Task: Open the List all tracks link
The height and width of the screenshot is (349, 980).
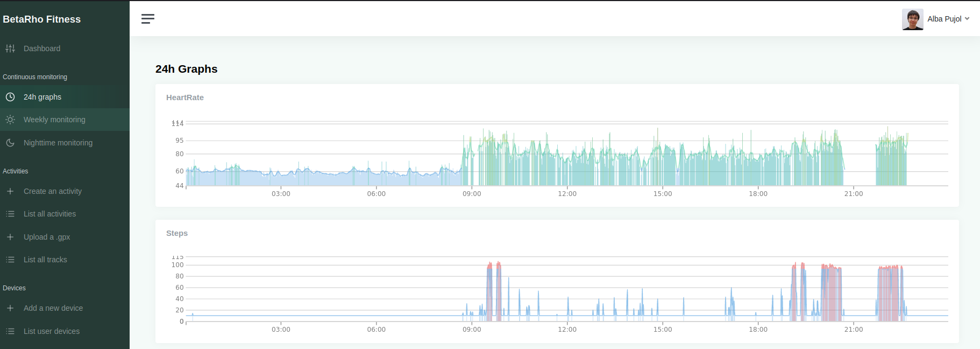Action: click(45, 260)
